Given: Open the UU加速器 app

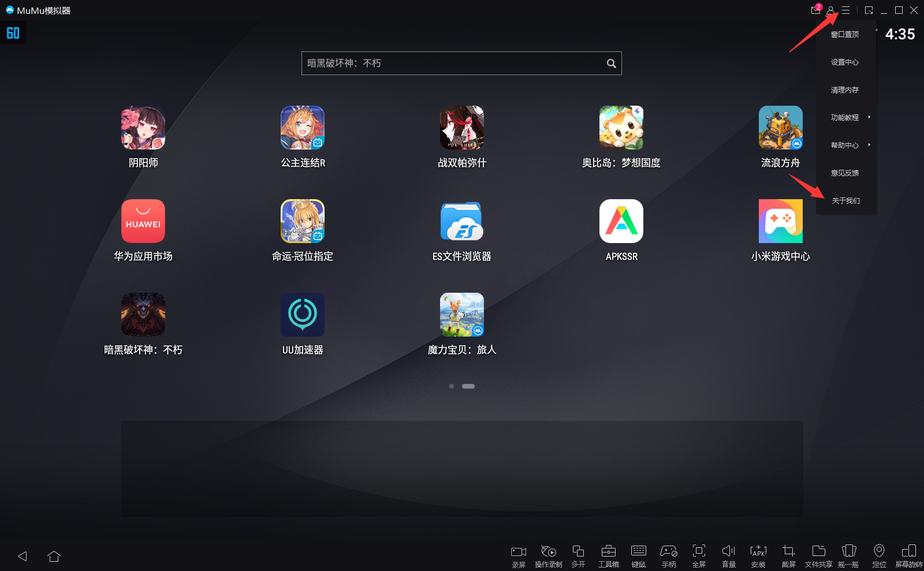Looking at the screenshot, I should coord(303,315).
